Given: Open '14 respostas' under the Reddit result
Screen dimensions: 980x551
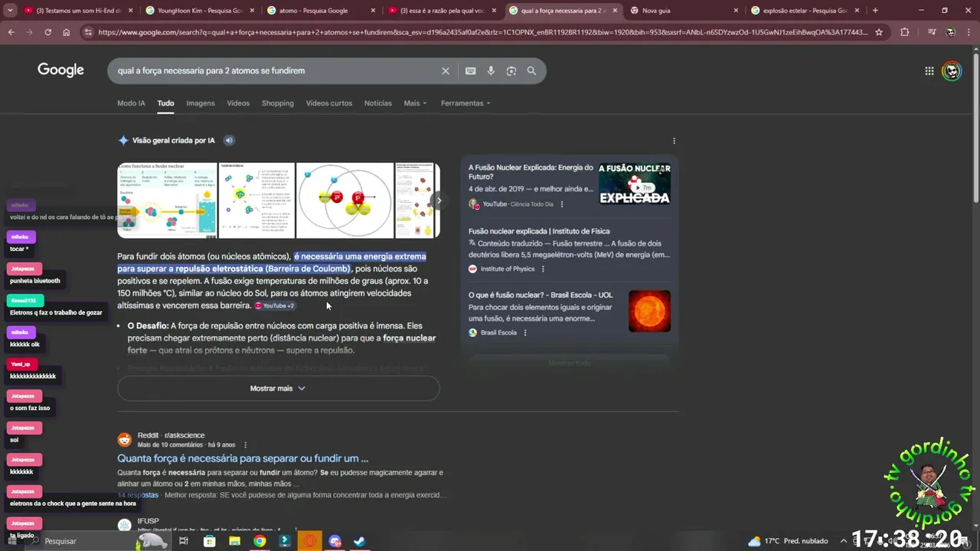Looking at the screenshot, I should (138, 495).
